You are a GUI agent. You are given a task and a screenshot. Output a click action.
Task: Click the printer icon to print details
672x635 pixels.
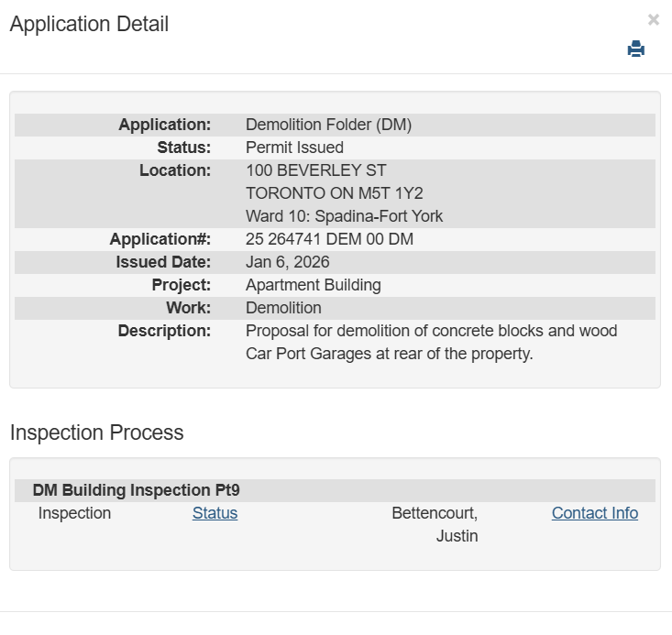636,49
